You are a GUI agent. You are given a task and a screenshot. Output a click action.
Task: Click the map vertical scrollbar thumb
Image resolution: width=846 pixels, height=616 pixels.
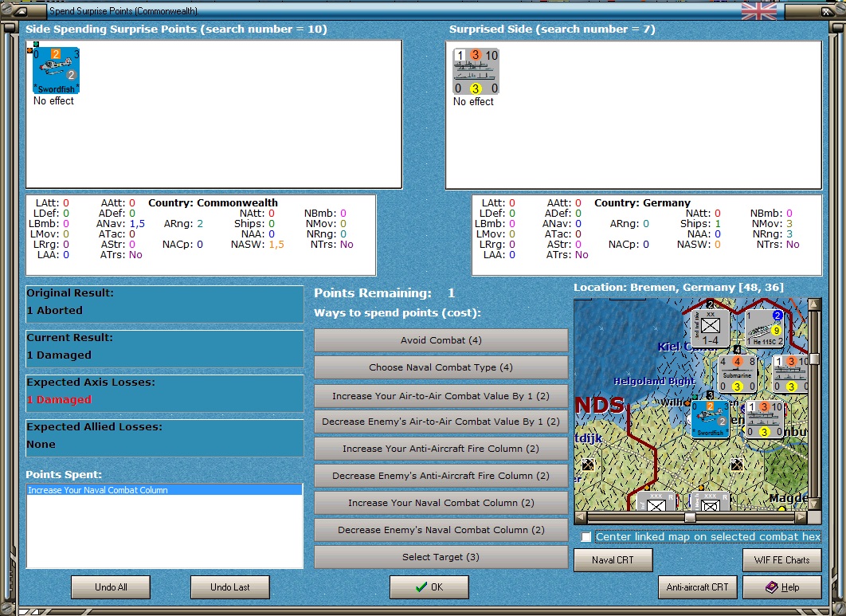[x=814, y=359]
